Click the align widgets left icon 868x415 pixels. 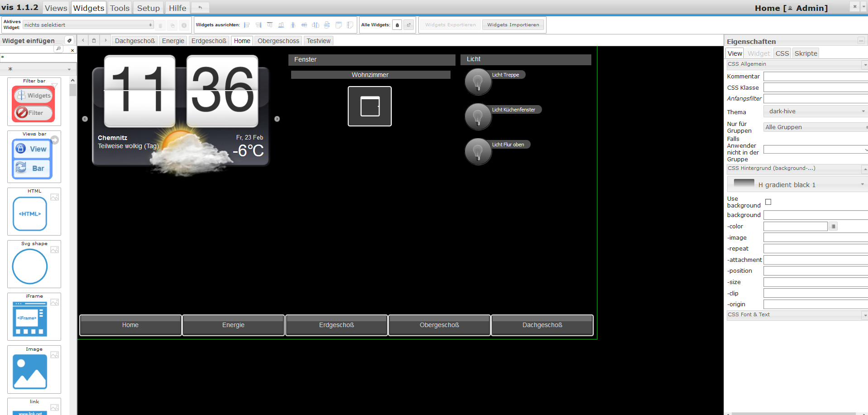click(x=247, y=25)
